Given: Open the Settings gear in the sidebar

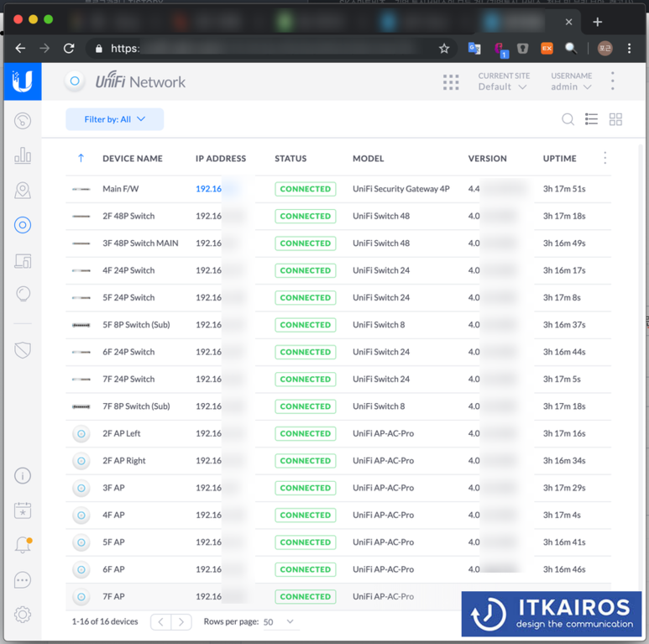Looking at the screenshot, I should (23, 615).
